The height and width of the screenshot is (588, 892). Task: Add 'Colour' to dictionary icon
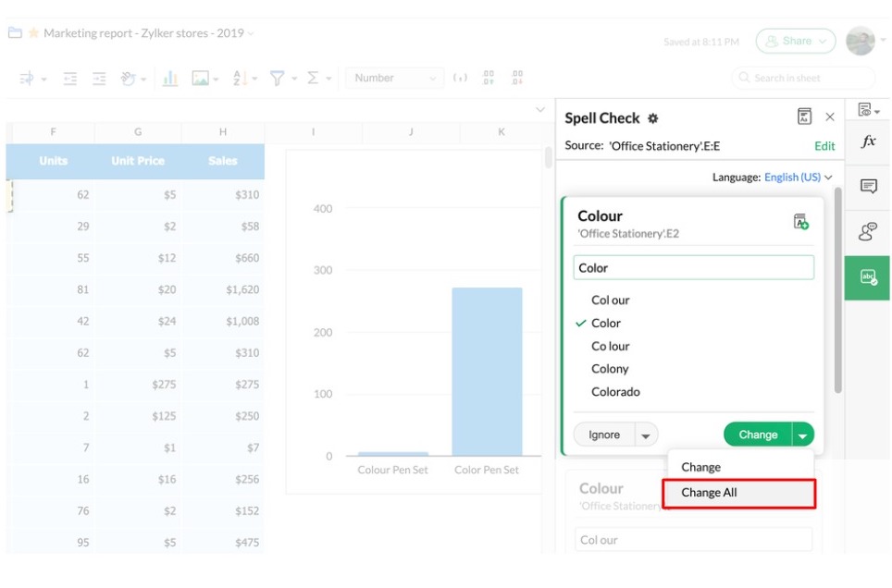(x=801, y=222)
